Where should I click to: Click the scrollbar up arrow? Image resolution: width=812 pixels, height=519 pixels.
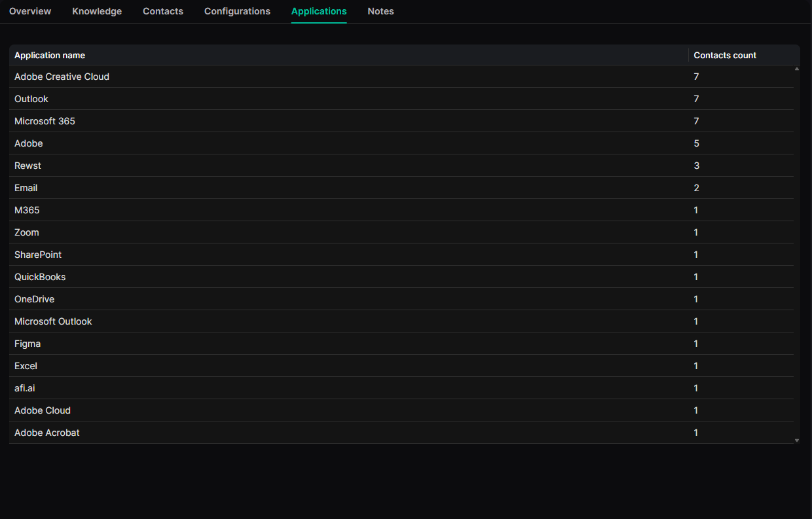(797, 69)
